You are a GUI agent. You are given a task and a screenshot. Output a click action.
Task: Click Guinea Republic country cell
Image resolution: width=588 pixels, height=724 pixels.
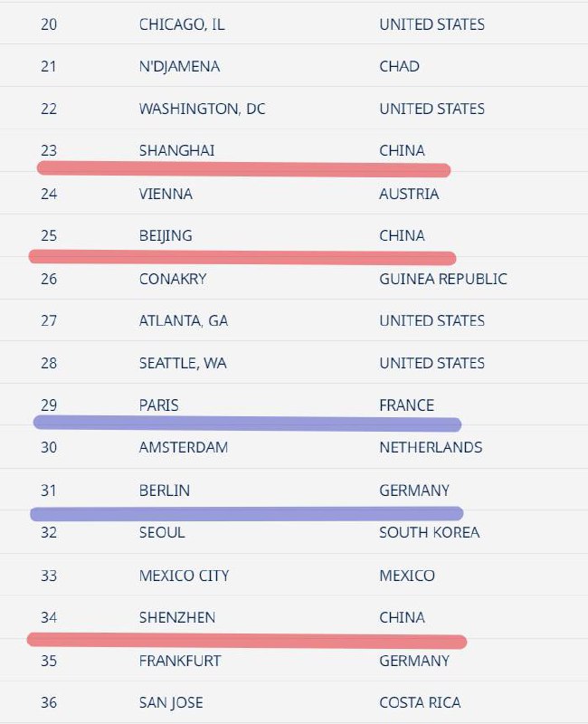pos(443,279)
